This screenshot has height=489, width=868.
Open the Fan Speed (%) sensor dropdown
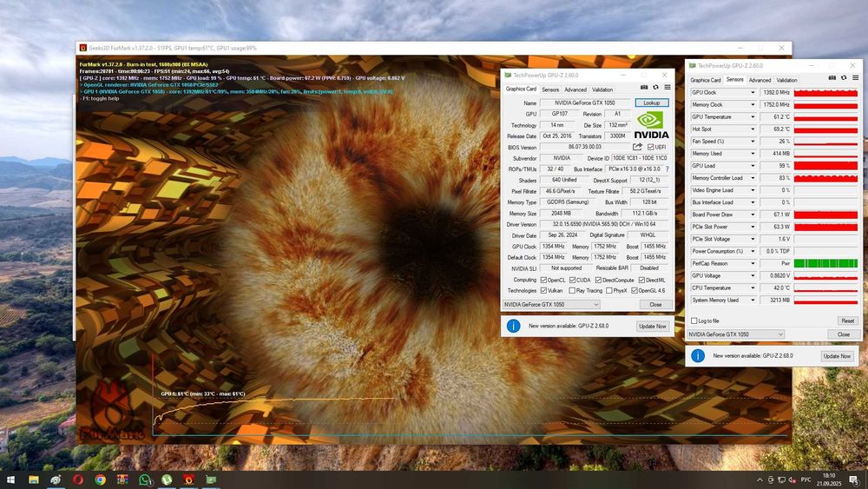pyautogui.click(x=753, y=142)
